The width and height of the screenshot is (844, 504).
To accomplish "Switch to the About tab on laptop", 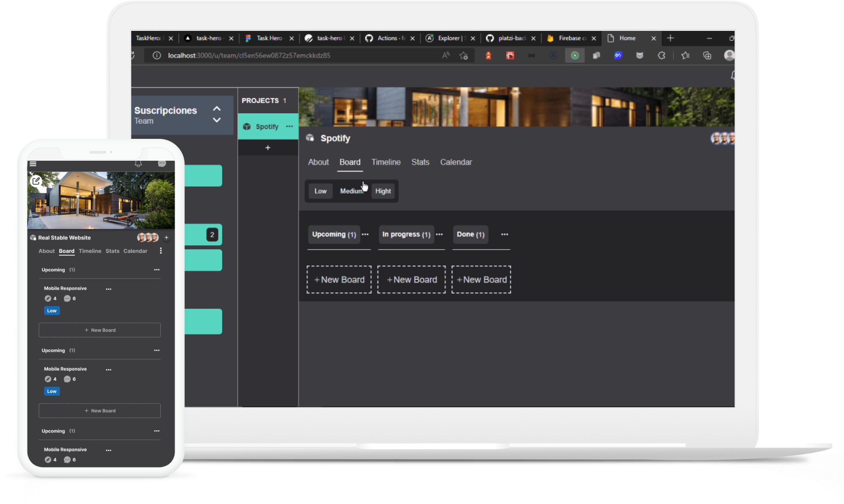I will click(x=318, y=162).
